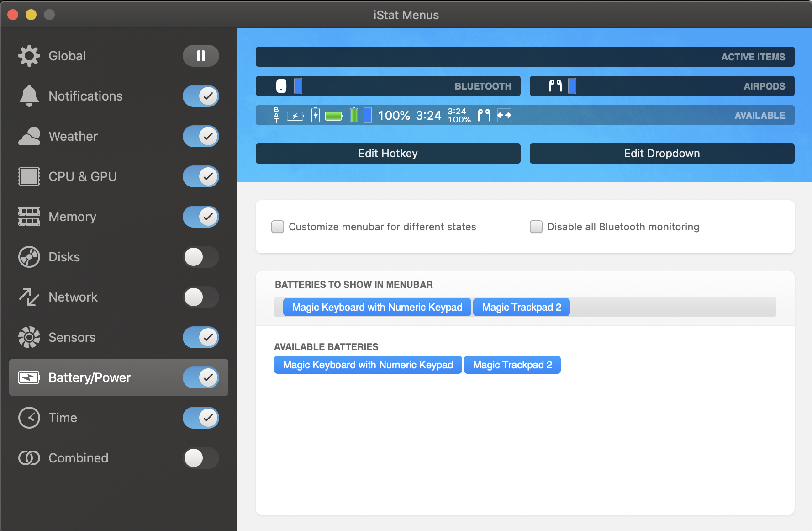
Task: Open Edit Dropdown
Action: pos(662,154)
